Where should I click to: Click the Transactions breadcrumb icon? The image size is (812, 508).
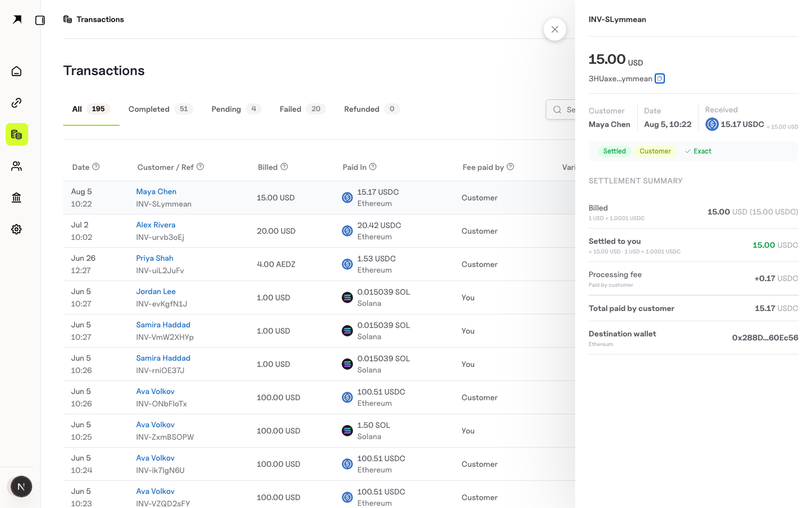[x=68, y=19]
